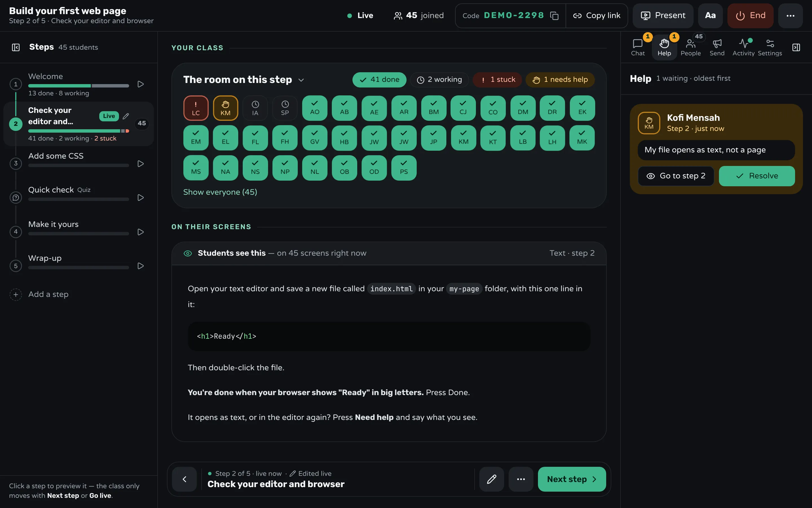Preview the Quick check quiz step

[x=141, y=198]
